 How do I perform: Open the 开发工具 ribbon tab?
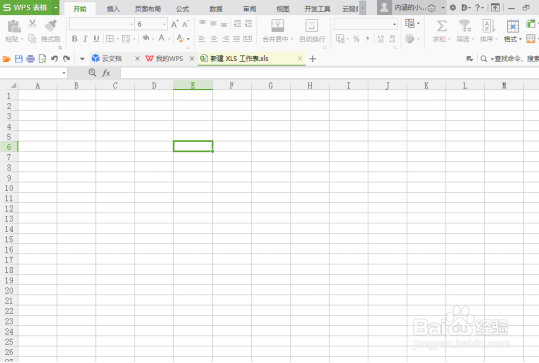[x=317, y=9]
